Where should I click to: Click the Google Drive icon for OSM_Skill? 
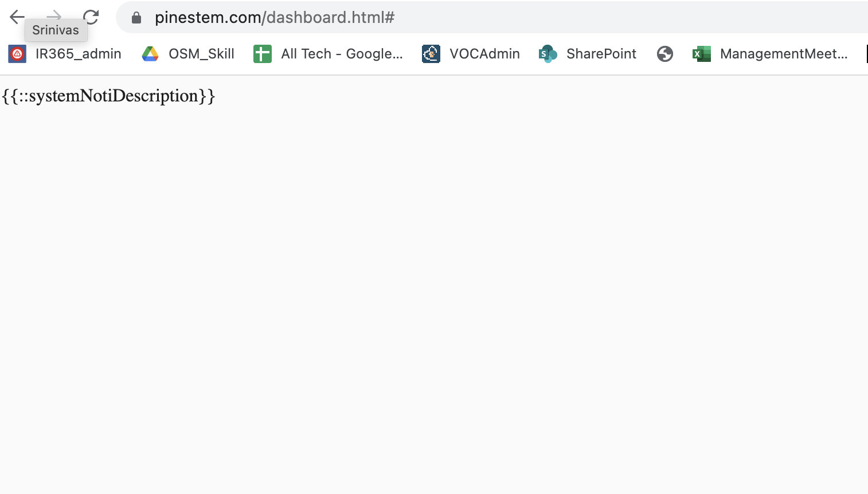click(x=150, y=54)
